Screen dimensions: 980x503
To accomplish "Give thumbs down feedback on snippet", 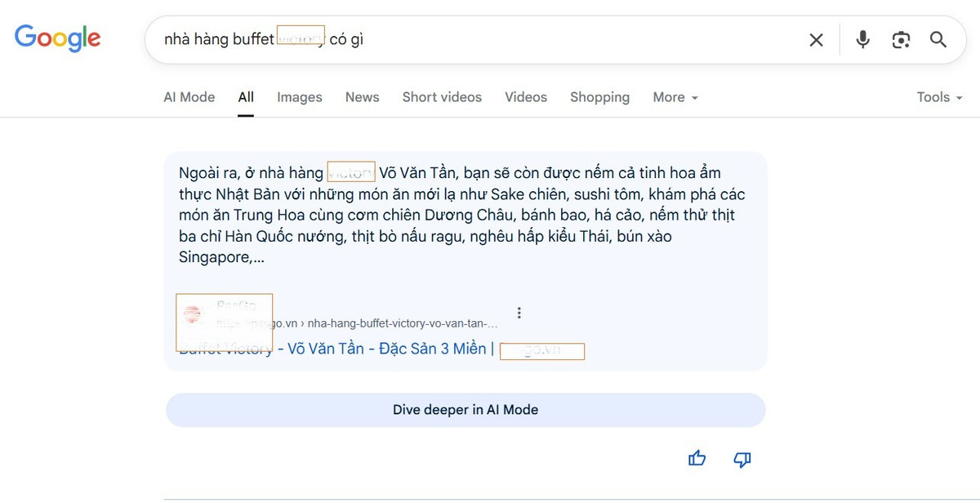I will 742,459.
